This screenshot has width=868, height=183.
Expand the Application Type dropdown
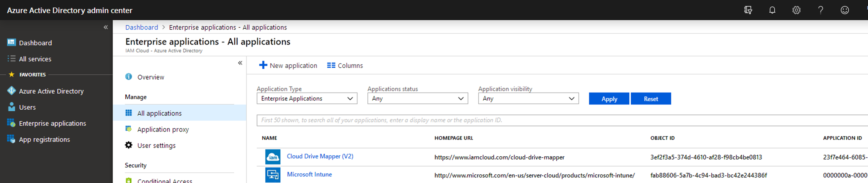click(x=307, y=99)
